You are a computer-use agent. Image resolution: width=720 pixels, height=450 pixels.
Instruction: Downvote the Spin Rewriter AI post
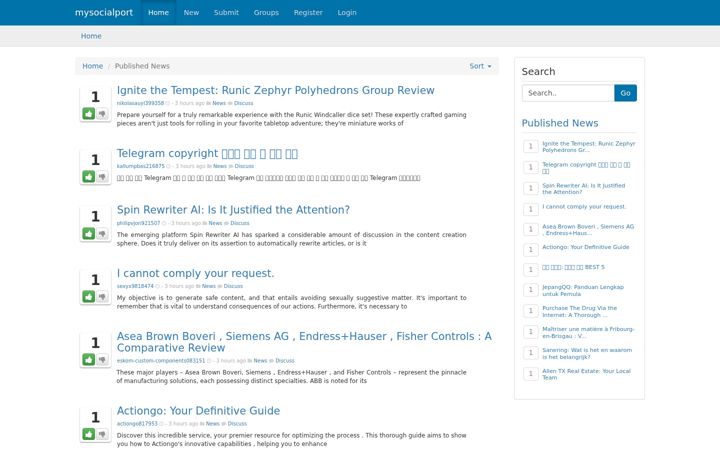click(102, 234)
